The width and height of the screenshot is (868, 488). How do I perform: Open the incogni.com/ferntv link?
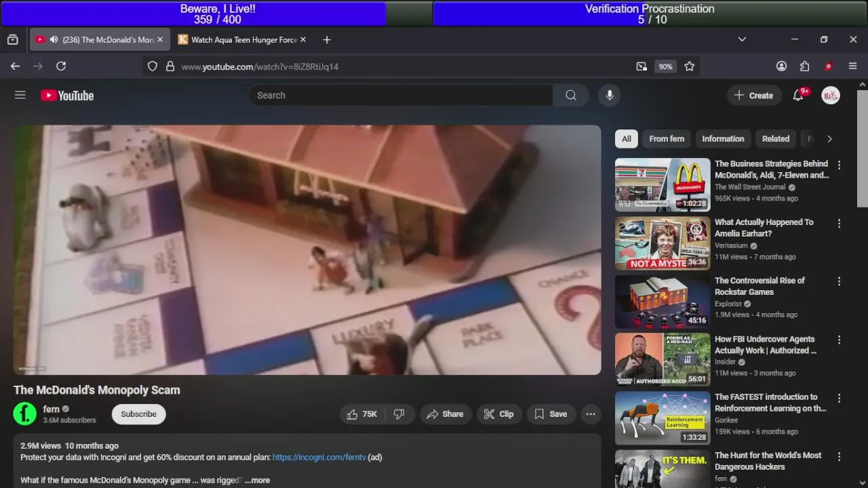pos(319,457)
